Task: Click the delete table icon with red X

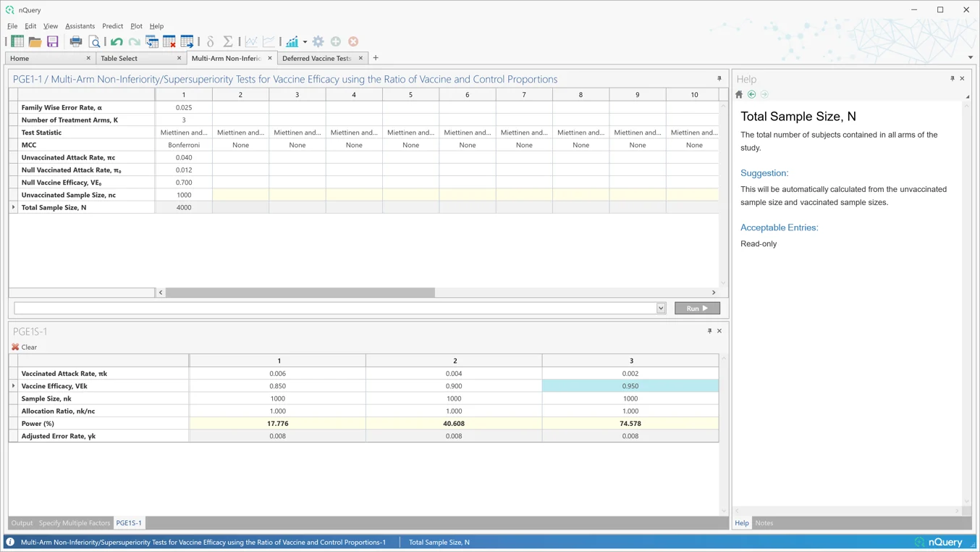Action: point(169,42)
